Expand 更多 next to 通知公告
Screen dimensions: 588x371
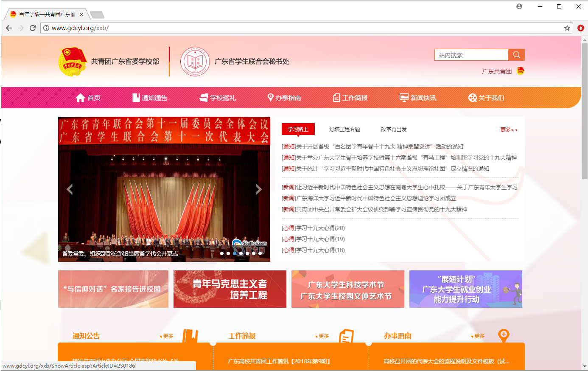point(168,336)
